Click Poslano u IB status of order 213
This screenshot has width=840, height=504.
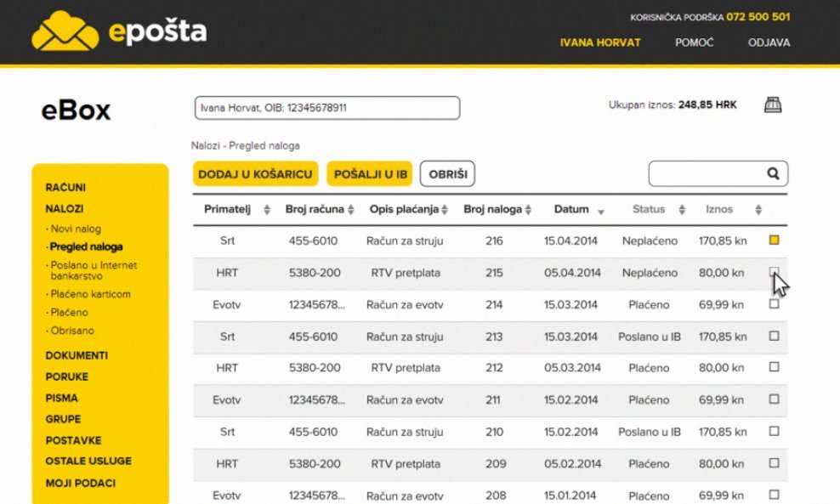[x=650, y=337]
